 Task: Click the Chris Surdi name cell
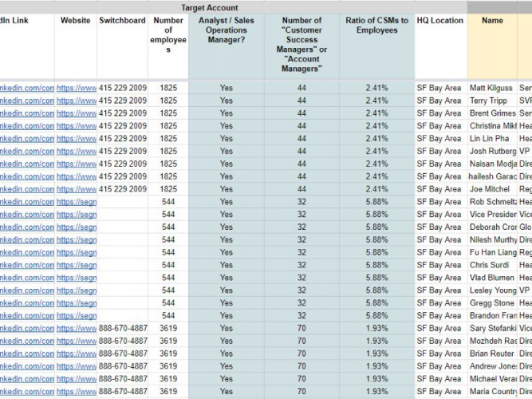point(492,265)
